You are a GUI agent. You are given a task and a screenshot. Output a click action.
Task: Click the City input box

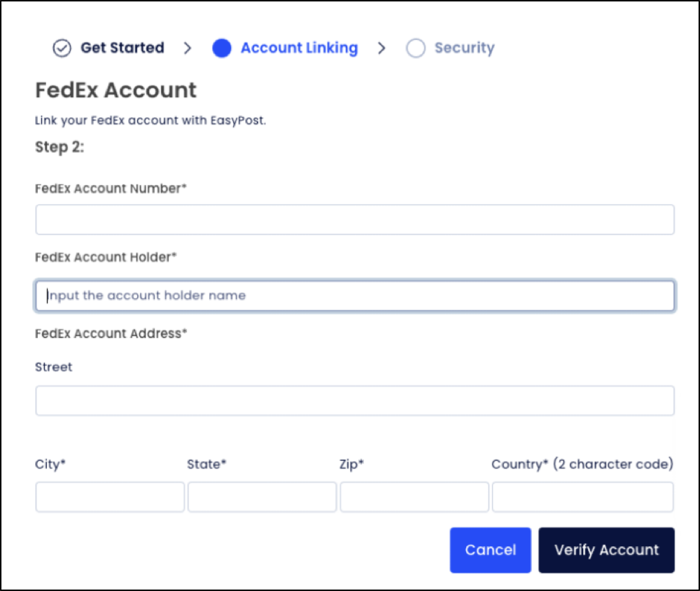coord(110,496)
